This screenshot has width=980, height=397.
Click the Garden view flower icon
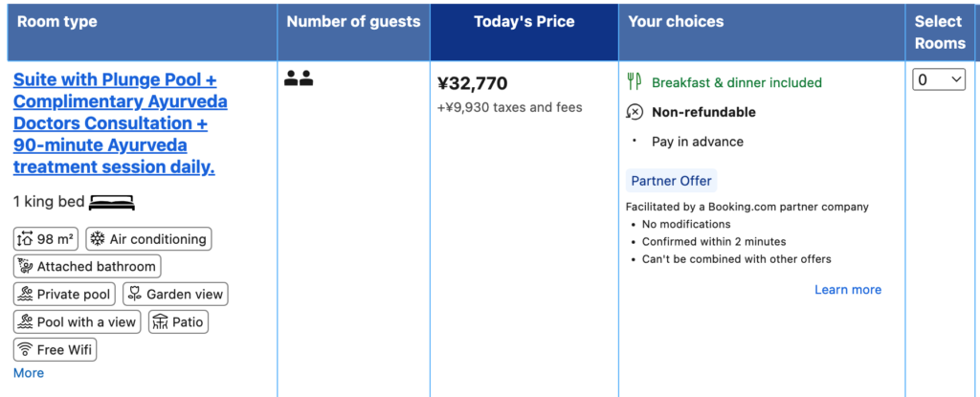click(134, 295)
